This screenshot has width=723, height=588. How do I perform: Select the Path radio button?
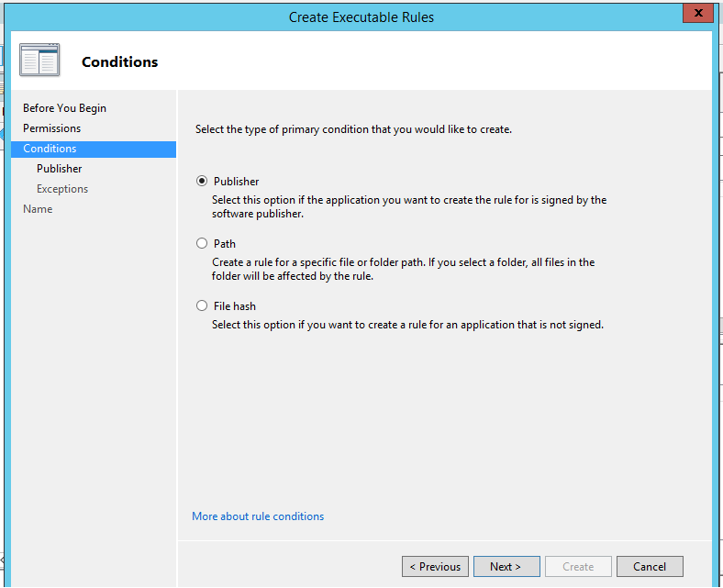tap(202, 243)
